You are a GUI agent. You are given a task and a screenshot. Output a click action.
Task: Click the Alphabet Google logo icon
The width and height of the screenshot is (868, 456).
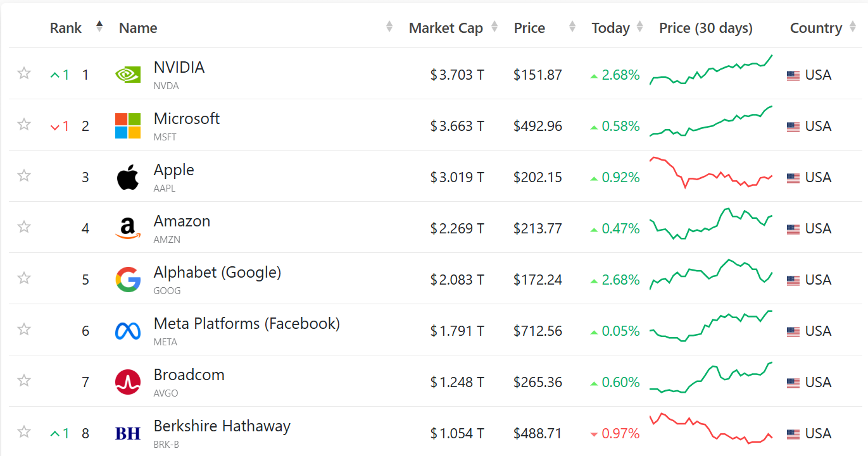coord(128,280)
